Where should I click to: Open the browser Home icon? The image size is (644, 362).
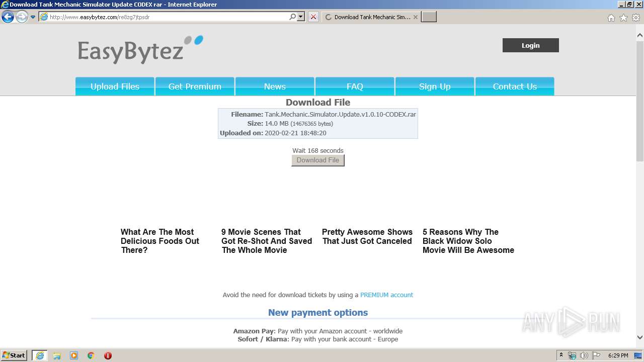click(x=611, y=18)
